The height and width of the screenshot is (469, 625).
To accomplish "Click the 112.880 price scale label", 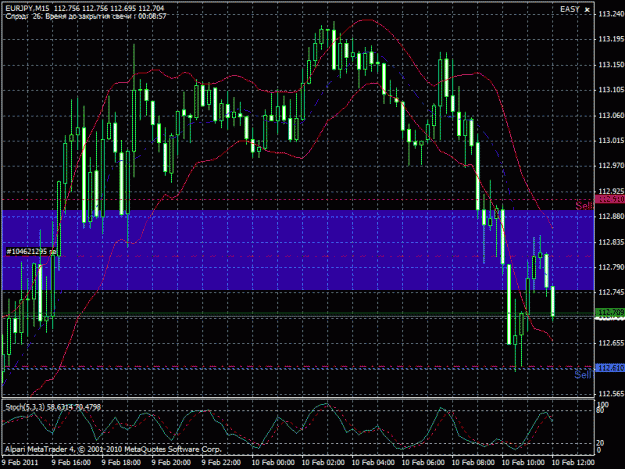I will point(611,216).
